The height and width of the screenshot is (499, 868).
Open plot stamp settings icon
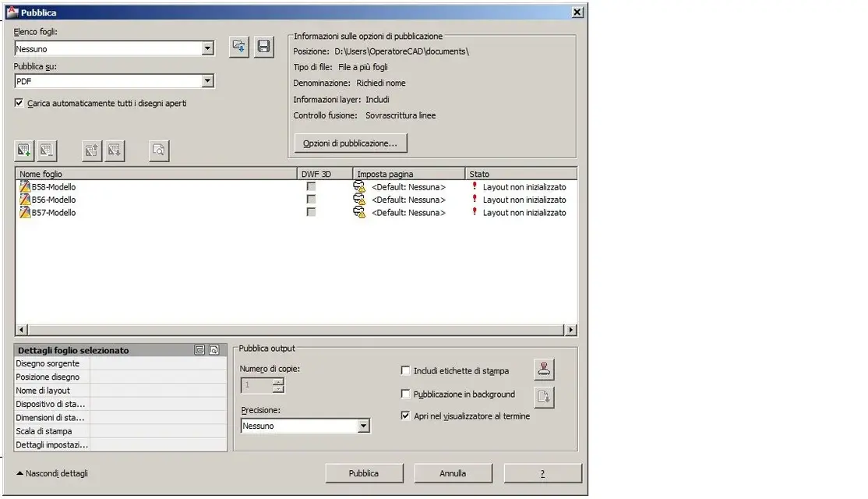tap(544, 370)
